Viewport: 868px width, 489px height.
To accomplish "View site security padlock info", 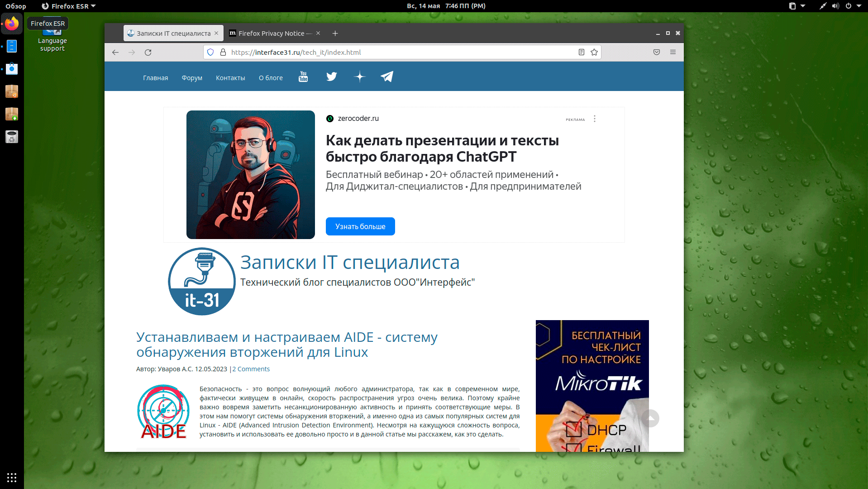I will click(x=223, y=53).
